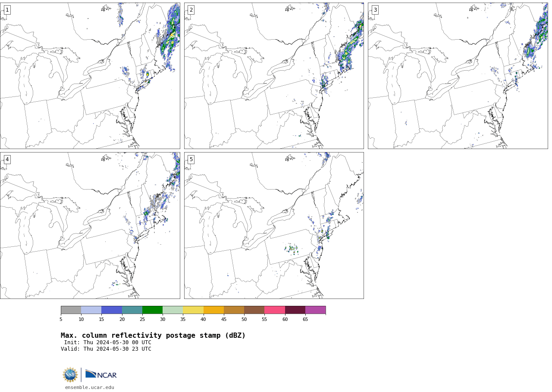Click the light blue 10-15 dBZ swatch

click(x=91, y=310)
